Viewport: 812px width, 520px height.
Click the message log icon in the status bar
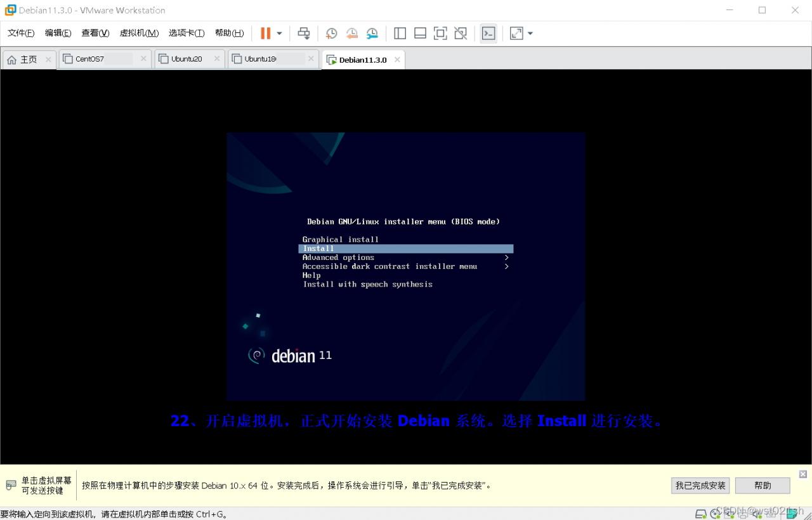pyautogui.click(x=792, y=514)
